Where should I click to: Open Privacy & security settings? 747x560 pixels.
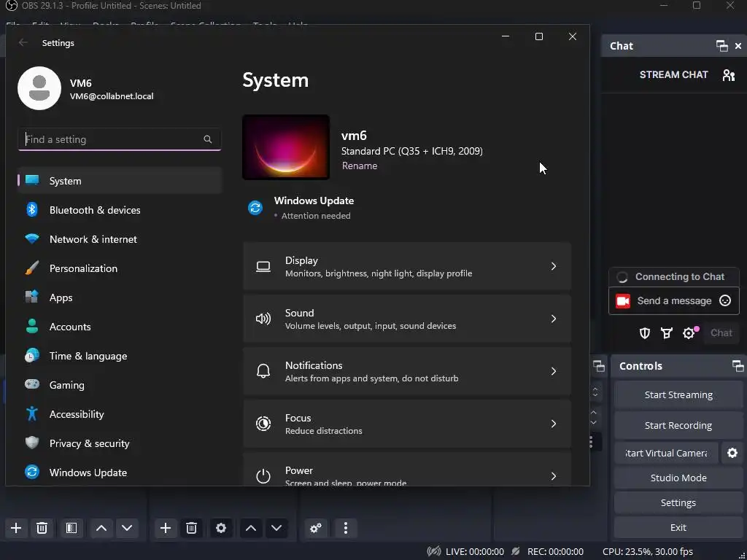[x=120, y=443]
